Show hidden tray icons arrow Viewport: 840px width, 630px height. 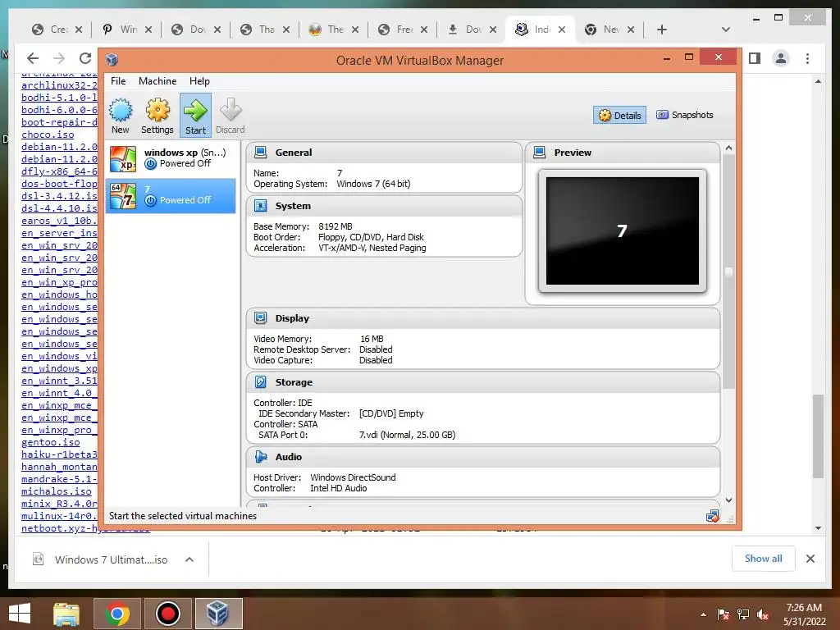703,614
